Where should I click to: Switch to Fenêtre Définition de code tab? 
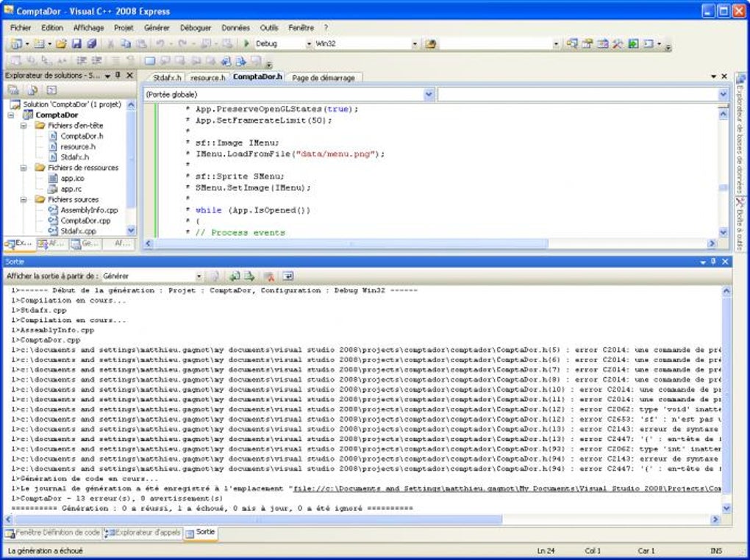53,533
